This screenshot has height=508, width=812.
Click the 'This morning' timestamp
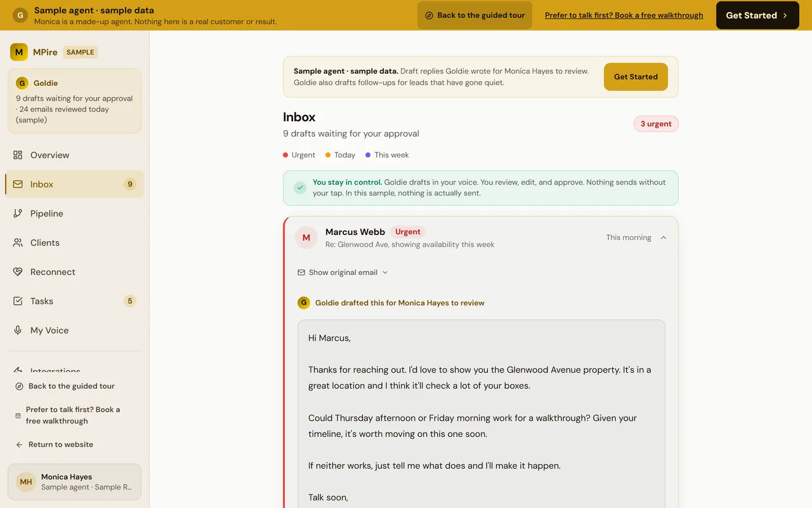coord(629,237)
